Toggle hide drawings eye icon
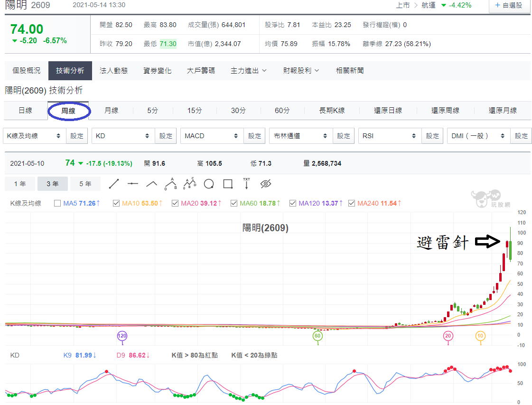 (x=266, y=184)
